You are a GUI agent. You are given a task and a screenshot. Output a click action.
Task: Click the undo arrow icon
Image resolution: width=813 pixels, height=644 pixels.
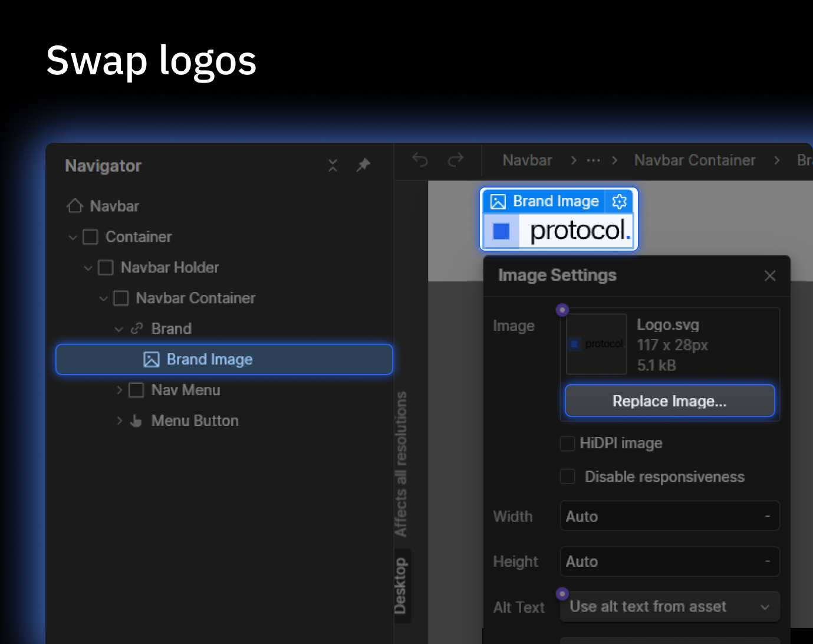(420, 160)
